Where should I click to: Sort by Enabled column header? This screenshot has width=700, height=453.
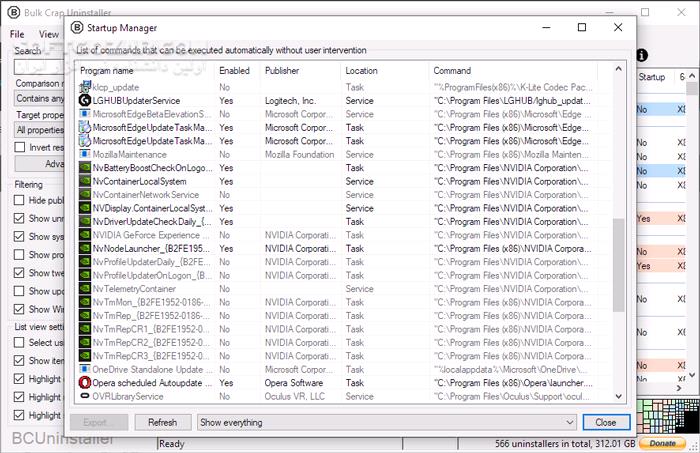click(234, 71)
